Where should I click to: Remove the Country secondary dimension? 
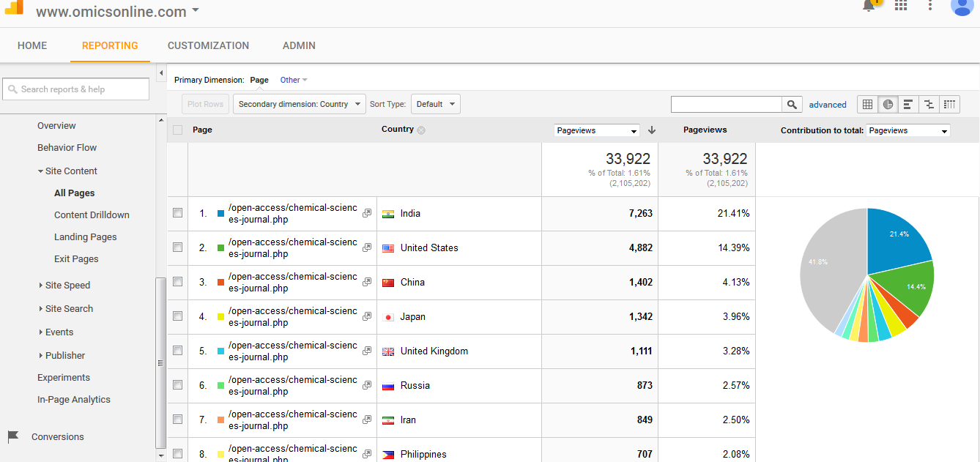tap(421, 130)
